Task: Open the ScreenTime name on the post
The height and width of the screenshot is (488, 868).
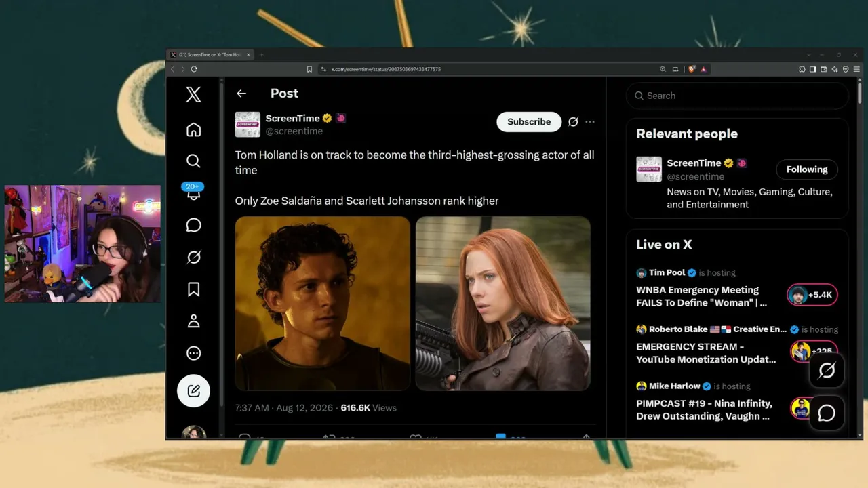Action: [x=292, y=118]
